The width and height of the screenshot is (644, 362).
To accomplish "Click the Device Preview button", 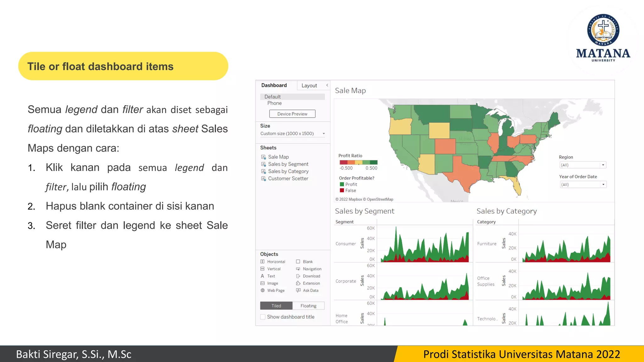I will pyautogui.click(x=292, y=114).
